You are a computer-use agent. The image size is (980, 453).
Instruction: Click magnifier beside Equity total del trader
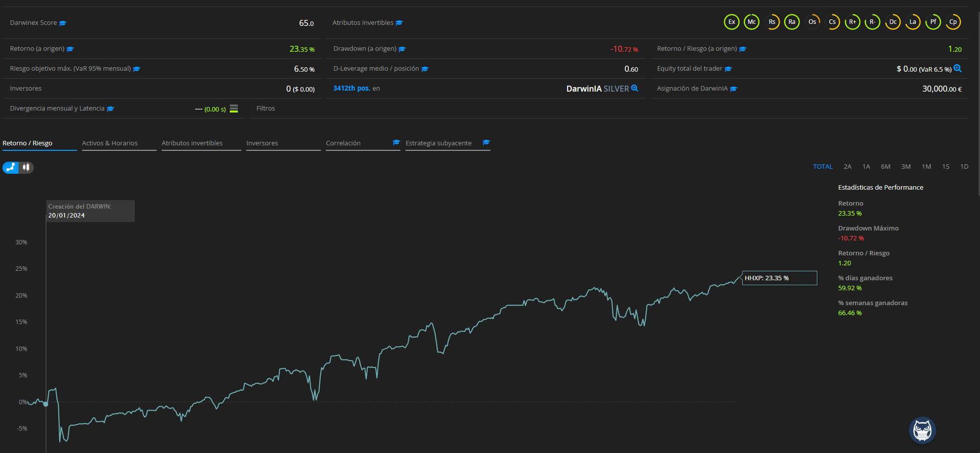point(958,69)
